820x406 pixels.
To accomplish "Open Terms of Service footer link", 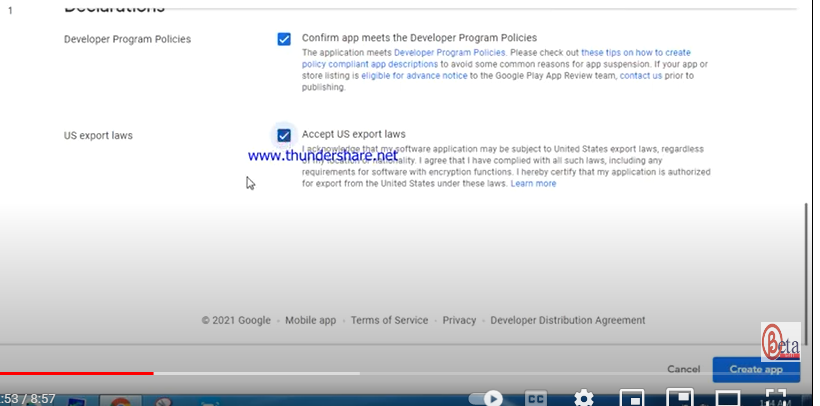I will coord(389,321).
